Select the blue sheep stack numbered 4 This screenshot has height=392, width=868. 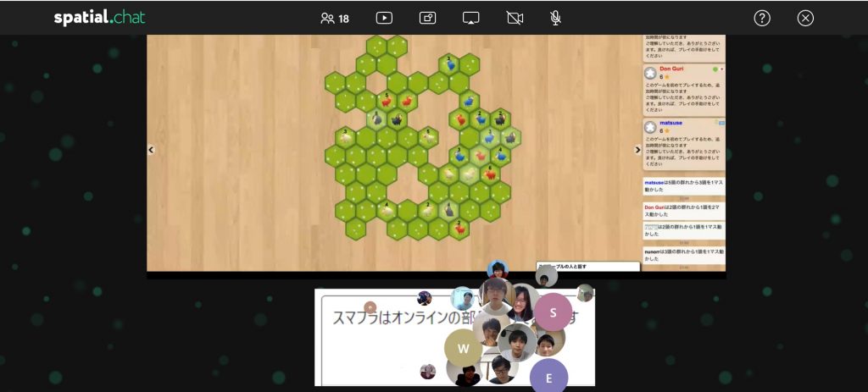[500, 156]
